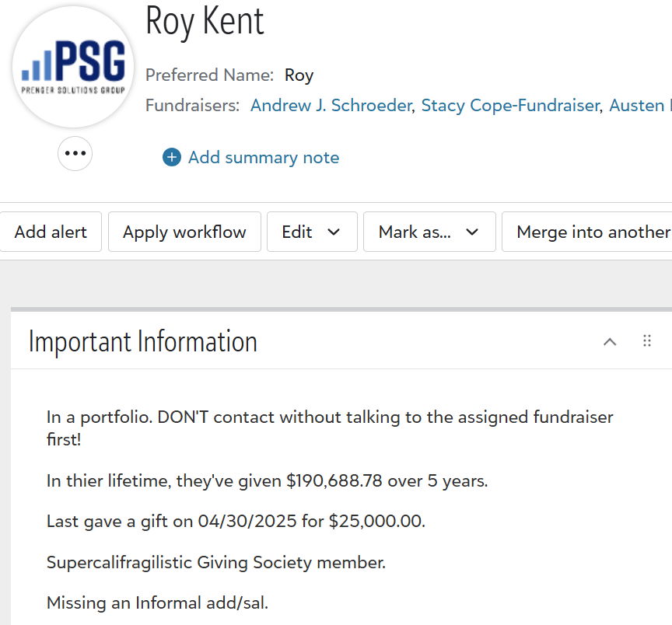The height and width of the screenshot is (625, 672).
Task: Choose Merge into another action
Action: click(x=593, y=232)
